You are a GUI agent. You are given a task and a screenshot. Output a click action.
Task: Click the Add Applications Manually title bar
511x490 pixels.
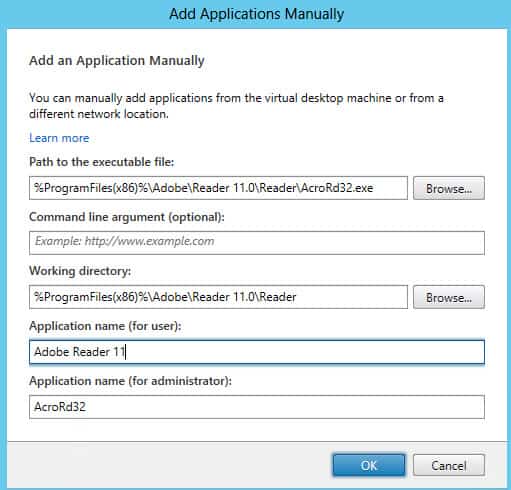(x=256, y=14)
